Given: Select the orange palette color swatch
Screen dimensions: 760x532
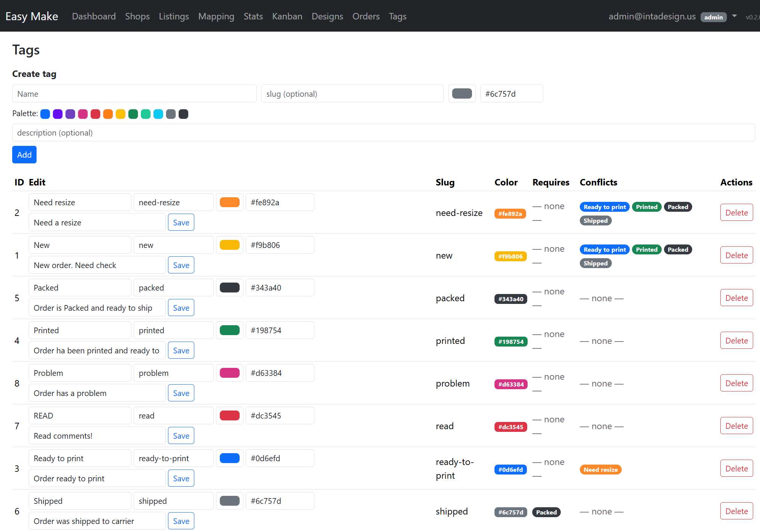Looking at the screenshot, I should 108,114.
